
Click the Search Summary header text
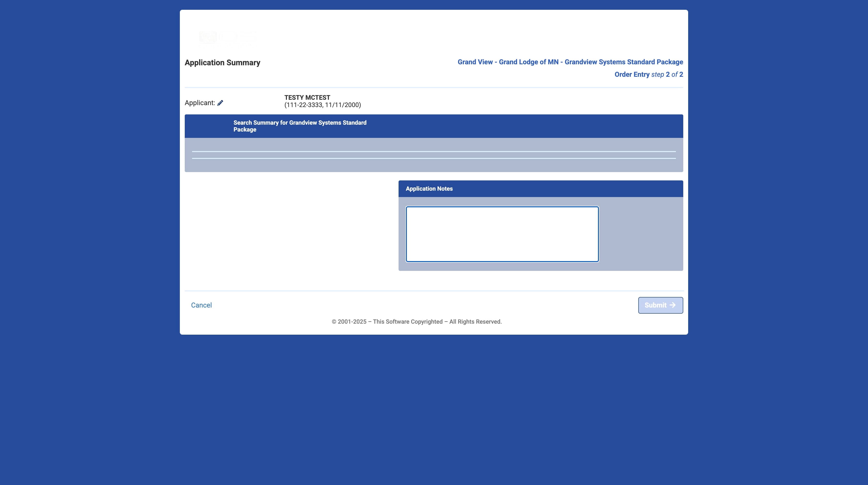coord(300,126)
